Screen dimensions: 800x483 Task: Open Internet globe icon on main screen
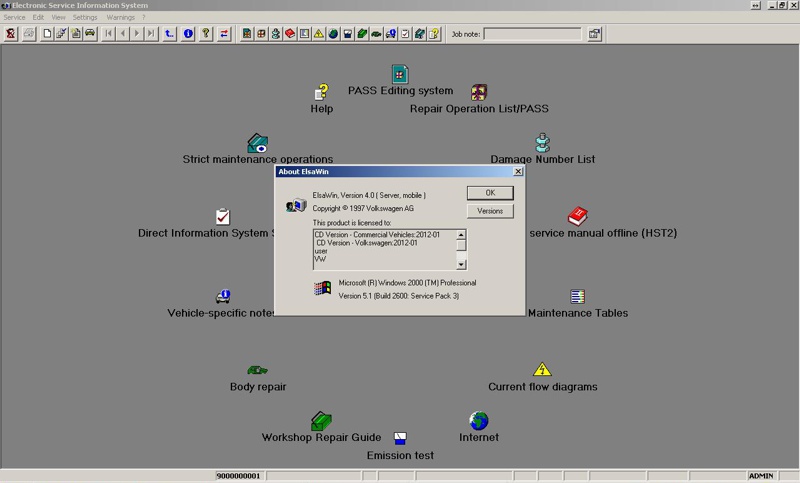coord(479,421)
